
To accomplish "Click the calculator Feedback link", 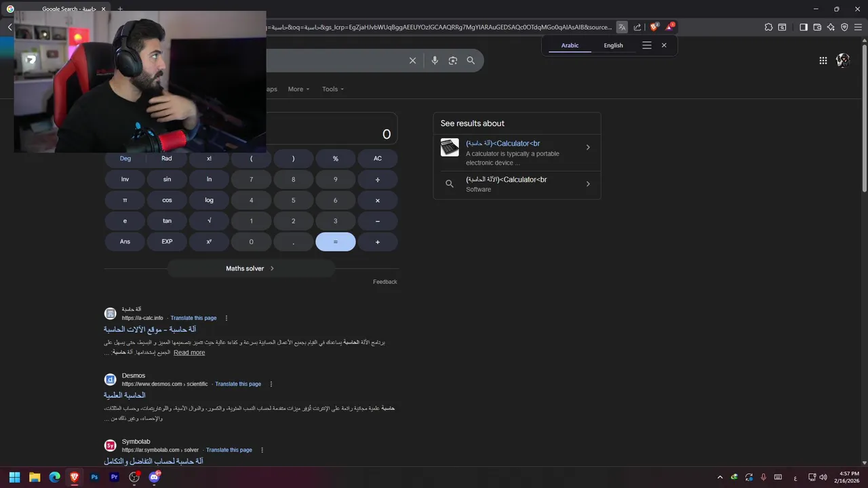I will [384, 282].
